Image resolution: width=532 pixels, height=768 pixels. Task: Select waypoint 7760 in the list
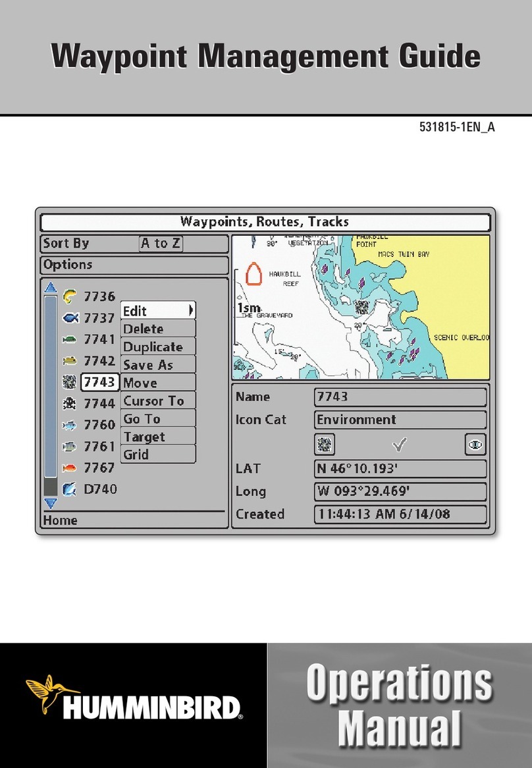[x=99, y=425]
